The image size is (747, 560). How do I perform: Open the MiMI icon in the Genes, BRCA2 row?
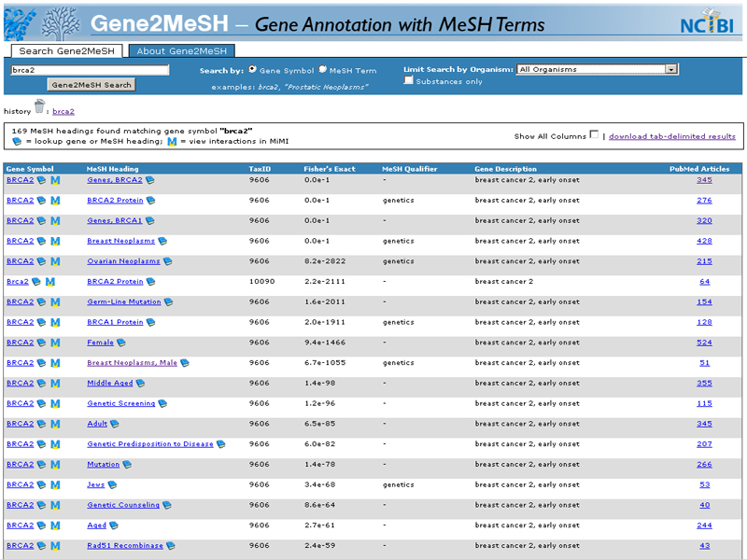[55, 180]
